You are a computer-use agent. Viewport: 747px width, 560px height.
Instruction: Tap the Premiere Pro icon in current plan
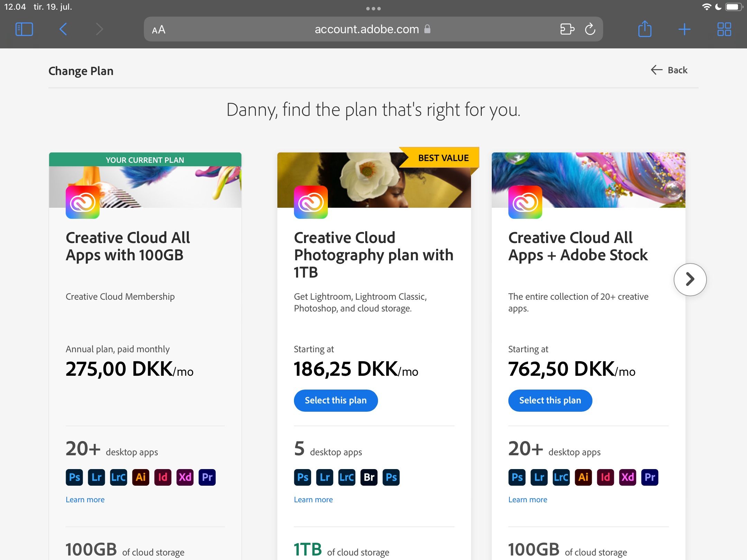click(x=207, y=477)
